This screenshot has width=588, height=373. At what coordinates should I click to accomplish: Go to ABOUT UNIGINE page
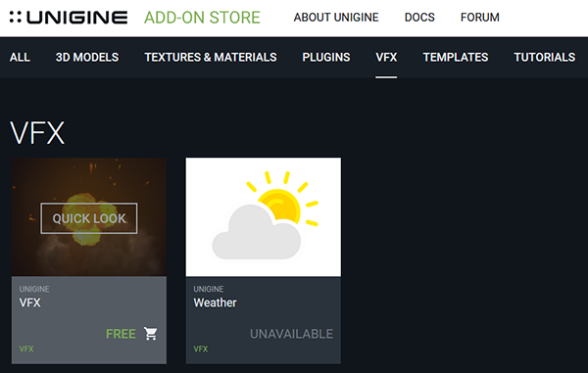(336, 18)
